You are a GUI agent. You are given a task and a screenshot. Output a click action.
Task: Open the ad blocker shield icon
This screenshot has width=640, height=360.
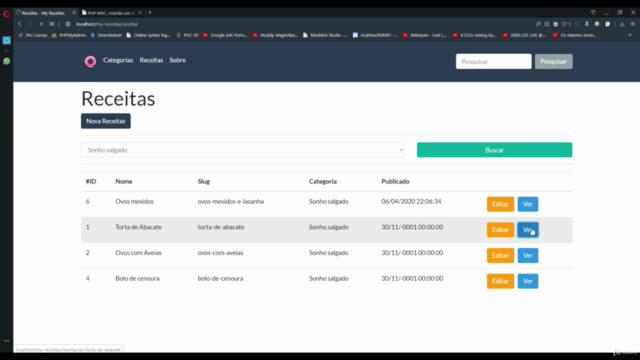click(556, 24)
